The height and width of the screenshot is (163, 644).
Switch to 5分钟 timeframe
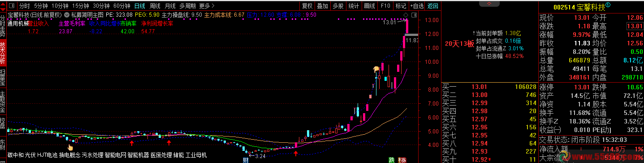pos(40,6)
